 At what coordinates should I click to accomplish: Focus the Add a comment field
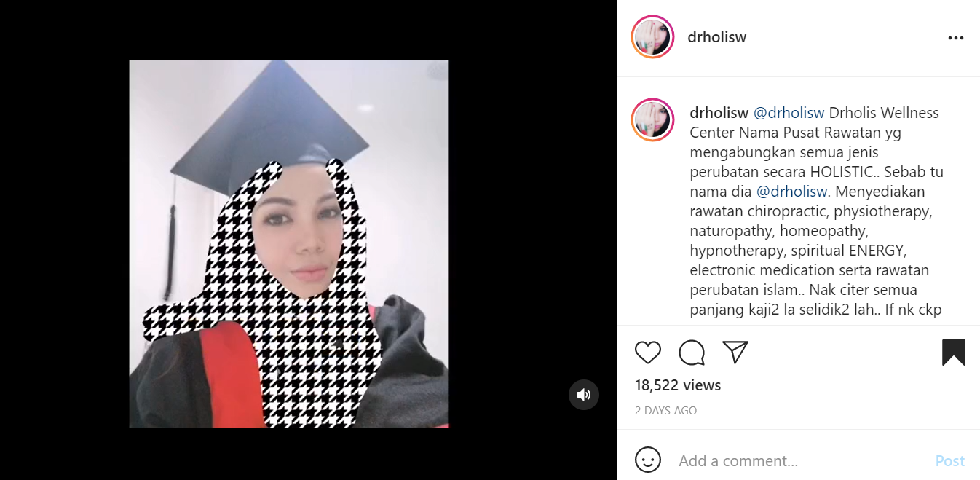pyautogui.click(x=801, y=460)
